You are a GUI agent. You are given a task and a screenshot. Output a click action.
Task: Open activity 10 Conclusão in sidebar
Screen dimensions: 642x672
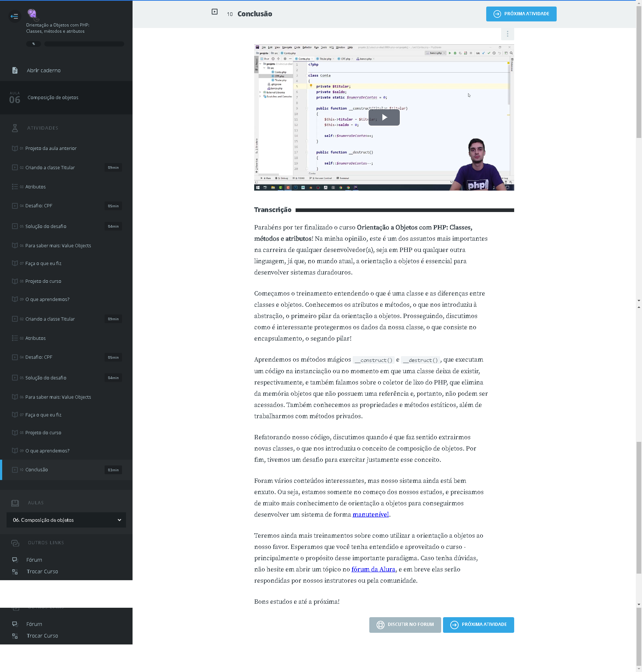37,470
